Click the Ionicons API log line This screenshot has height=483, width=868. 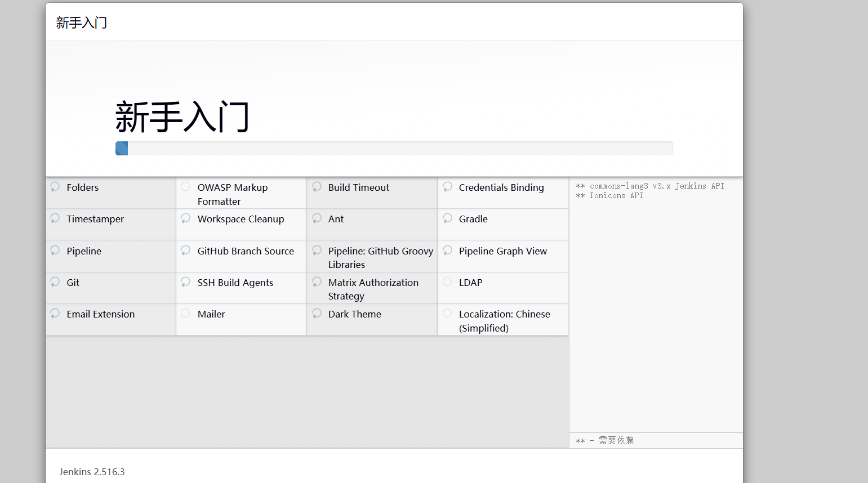click(x=609, y=196)
